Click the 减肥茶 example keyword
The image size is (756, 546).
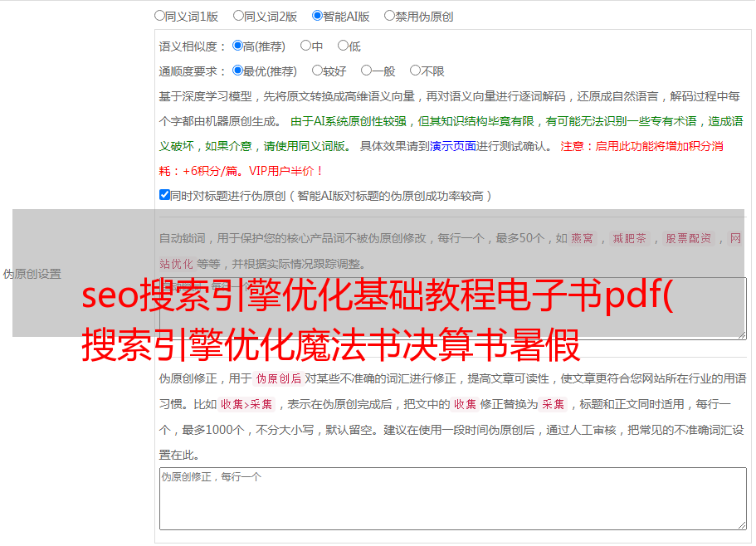tap(630, 238)
